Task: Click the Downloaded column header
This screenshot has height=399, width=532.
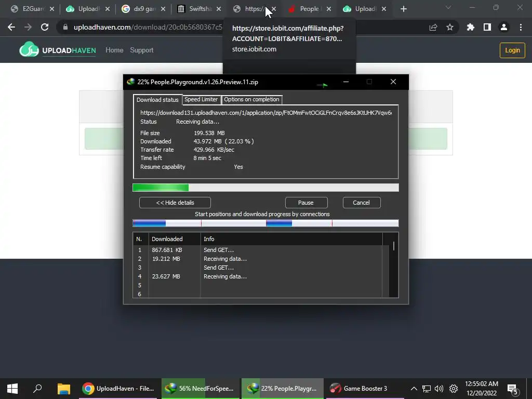Action: tap(175, 239)
